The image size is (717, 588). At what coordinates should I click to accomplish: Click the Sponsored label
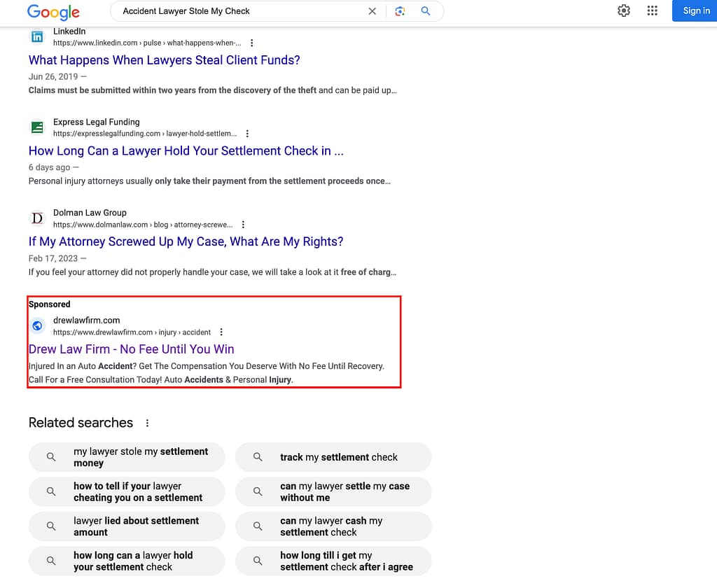[50, 304]
